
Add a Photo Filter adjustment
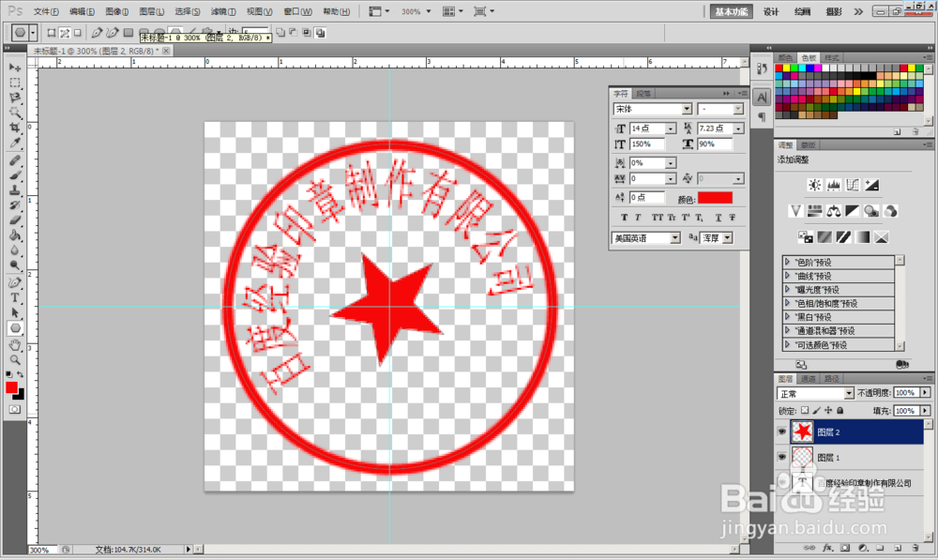pyautogui.click(x=871, y=211)
